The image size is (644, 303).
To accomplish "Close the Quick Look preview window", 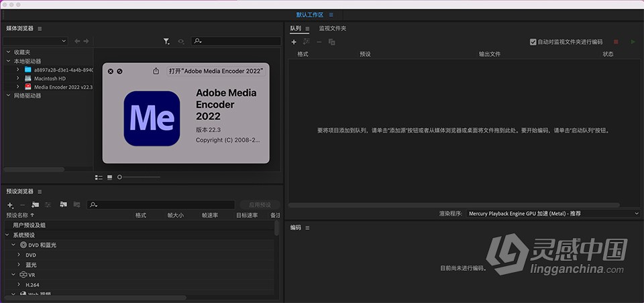I will tap(111, 72).
